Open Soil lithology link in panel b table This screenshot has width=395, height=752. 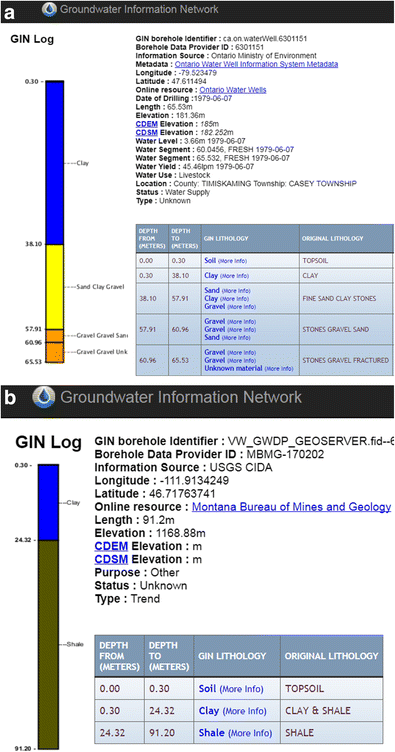pyautogui.click(x=208, y=689)
